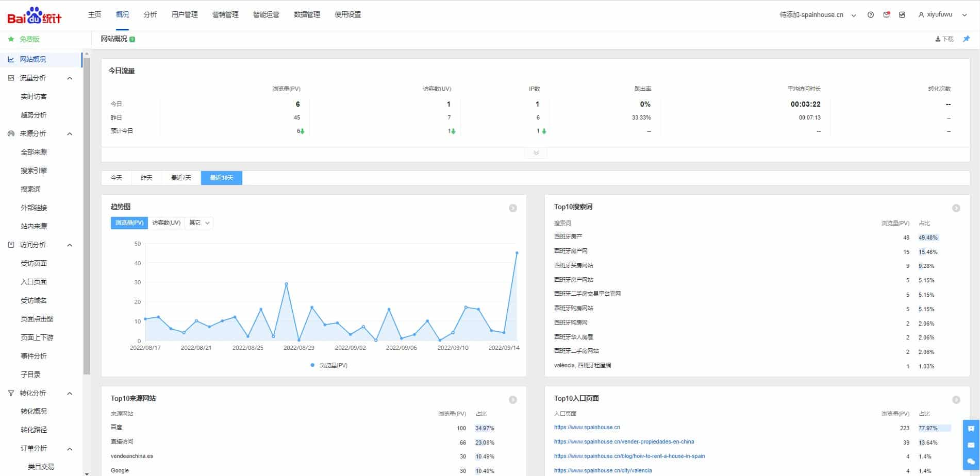Viewport: 980px width, 476px height.
Task: Open the WeChat floating sidebar icon
Action: (x=971, y=461)
